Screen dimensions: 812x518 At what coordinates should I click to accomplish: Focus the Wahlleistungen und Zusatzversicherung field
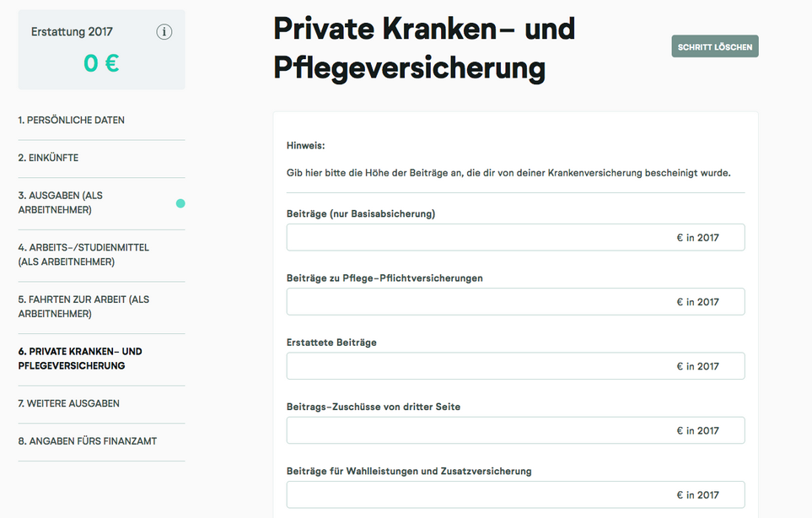(x=515, y=494)
